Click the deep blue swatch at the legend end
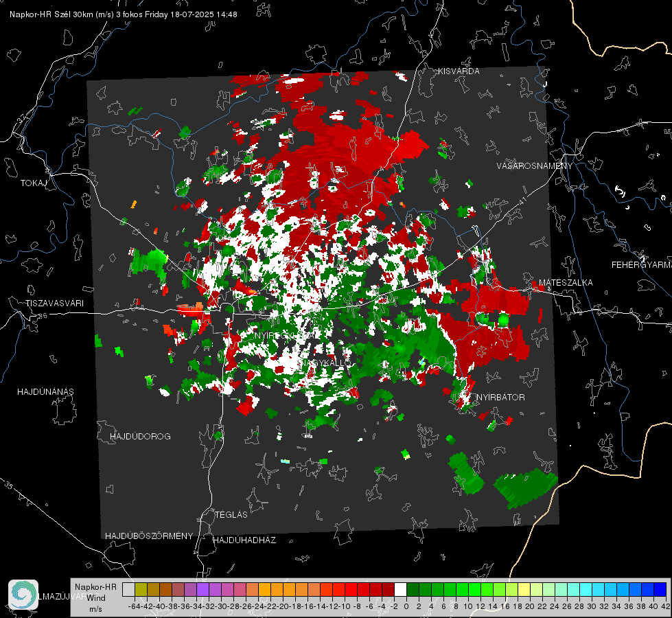Screen dimensions: 672x618 coord(660,590)
